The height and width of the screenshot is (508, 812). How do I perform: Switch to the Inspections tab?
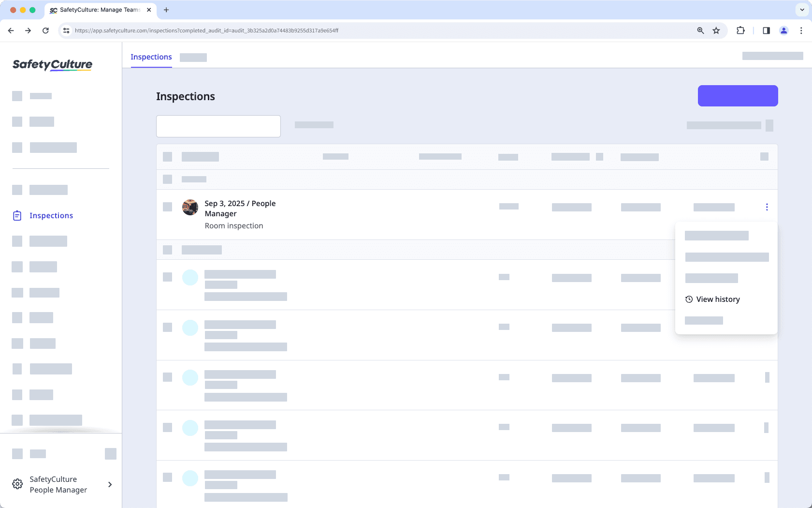(151, 57)
